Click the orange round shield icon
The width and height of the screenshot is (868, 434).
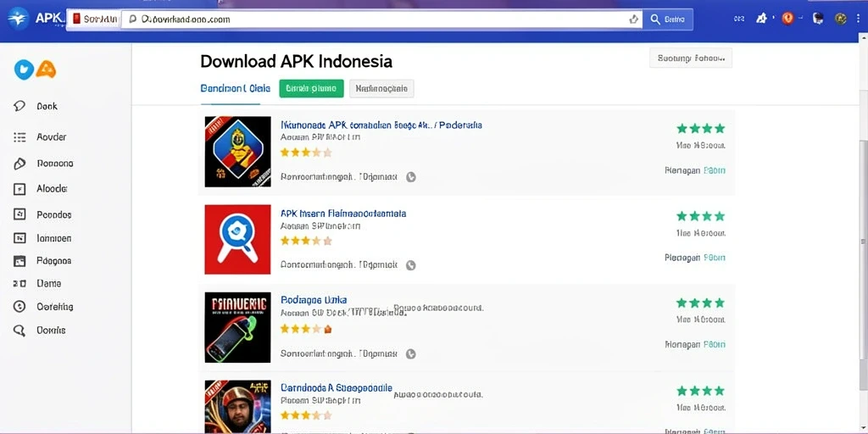coord(787,19)
